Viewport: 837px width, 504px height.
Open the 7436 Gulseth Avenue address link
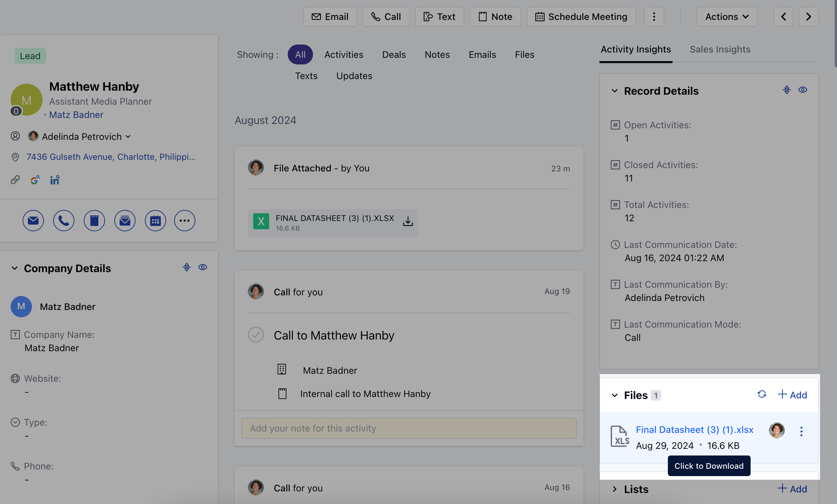coord(111,157)
